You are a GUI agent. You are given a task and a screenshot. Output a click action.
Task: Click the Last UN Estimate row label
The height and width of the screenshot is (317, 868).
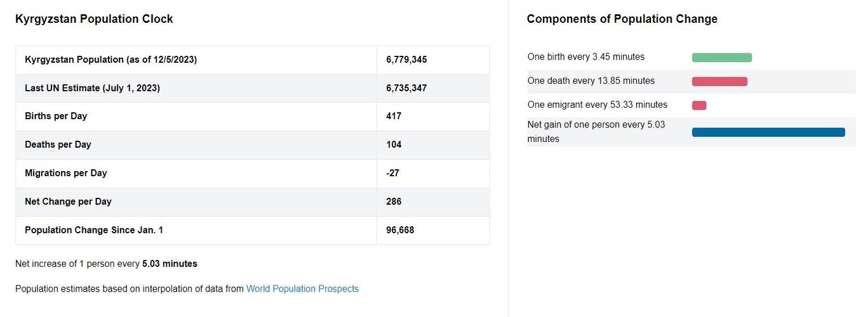[x=92, y=88]
